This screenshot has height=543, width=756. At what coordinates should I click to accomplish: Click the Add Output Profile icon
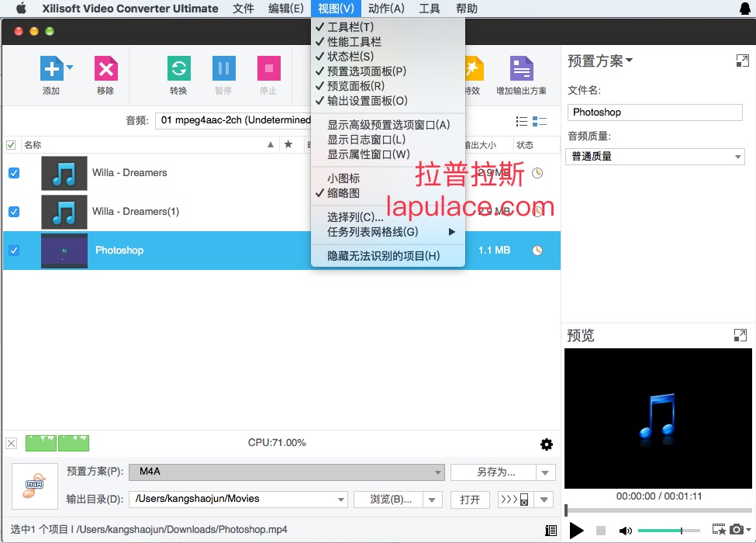[x=521, y=69]
